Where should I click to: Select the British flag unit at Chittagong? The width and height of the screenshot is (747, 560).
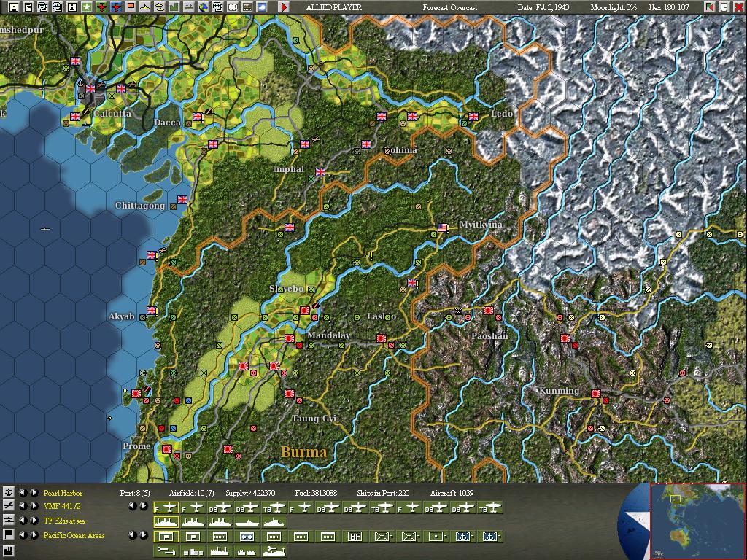[182, 200]
